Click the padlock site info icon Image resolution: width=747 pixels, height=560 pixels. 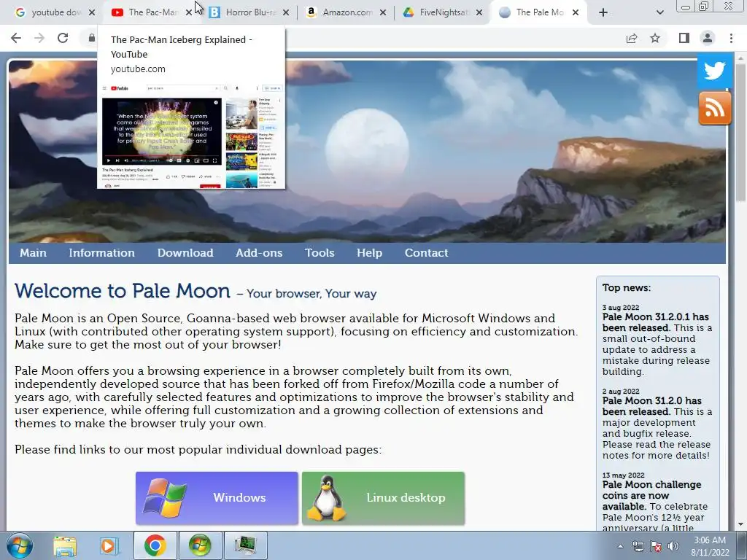(91, 38)
